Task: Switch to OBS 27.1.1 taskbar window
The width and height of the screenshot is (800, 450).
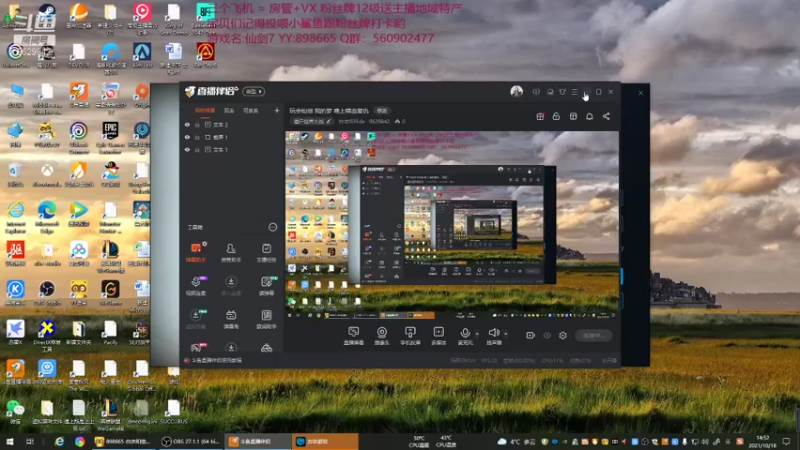Action: click(190, 441)
